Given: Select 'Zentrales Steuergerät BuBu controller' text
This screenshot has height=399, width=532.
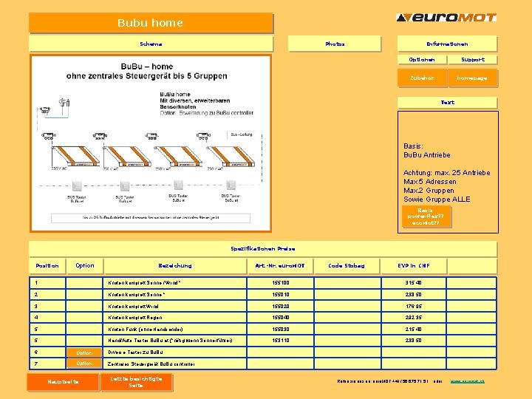Looking at the screenshot, I should coord(151,364).
